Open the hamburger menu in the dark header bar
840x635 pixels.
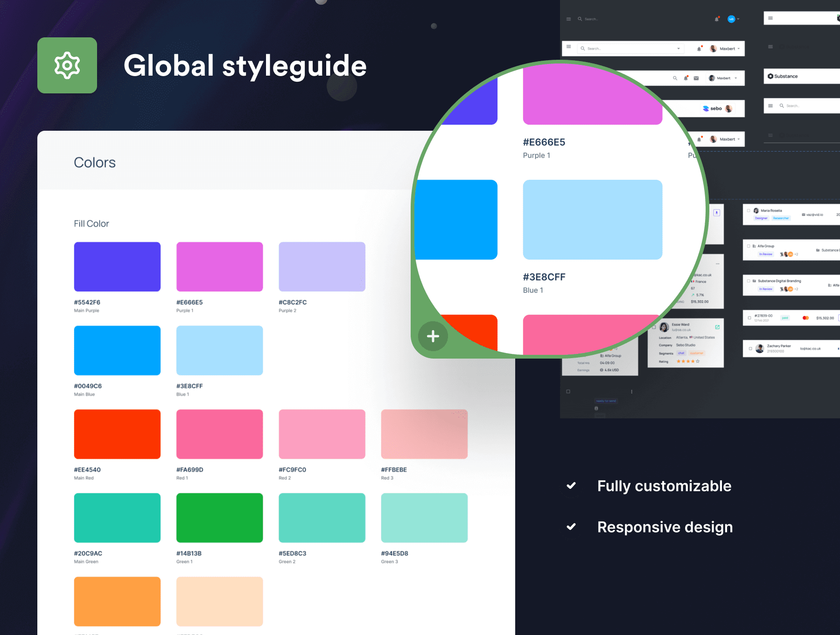tap(568, 19)
